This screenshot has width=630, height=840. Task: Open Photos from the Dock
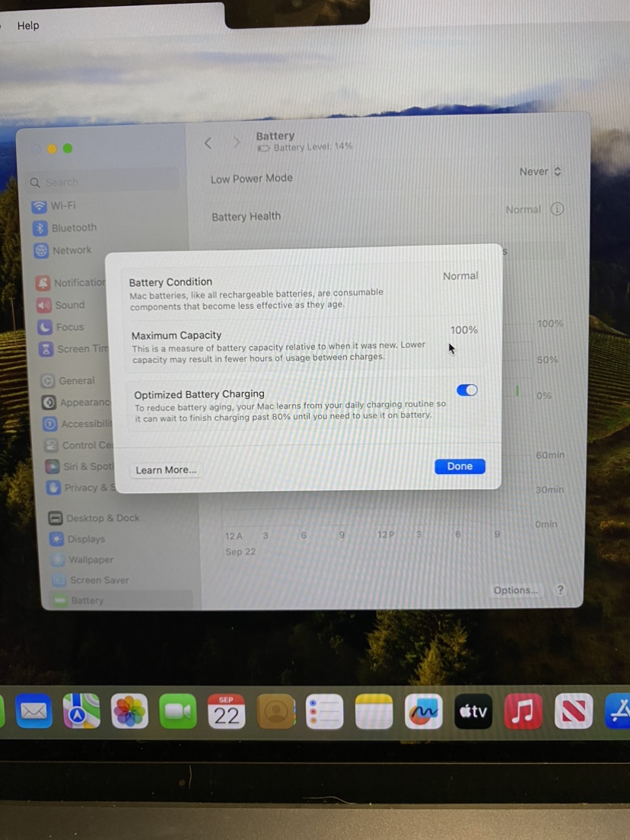[x=129, y=711]
